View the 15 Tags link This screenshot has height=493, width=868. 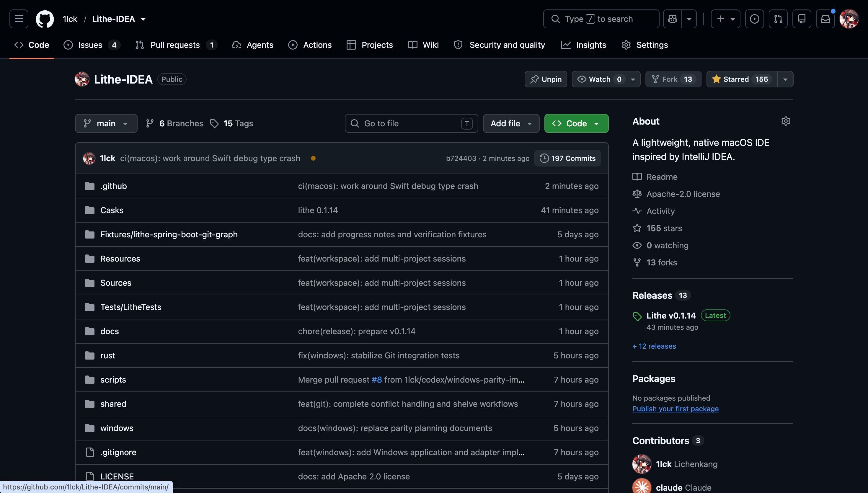tap(231, 123)
